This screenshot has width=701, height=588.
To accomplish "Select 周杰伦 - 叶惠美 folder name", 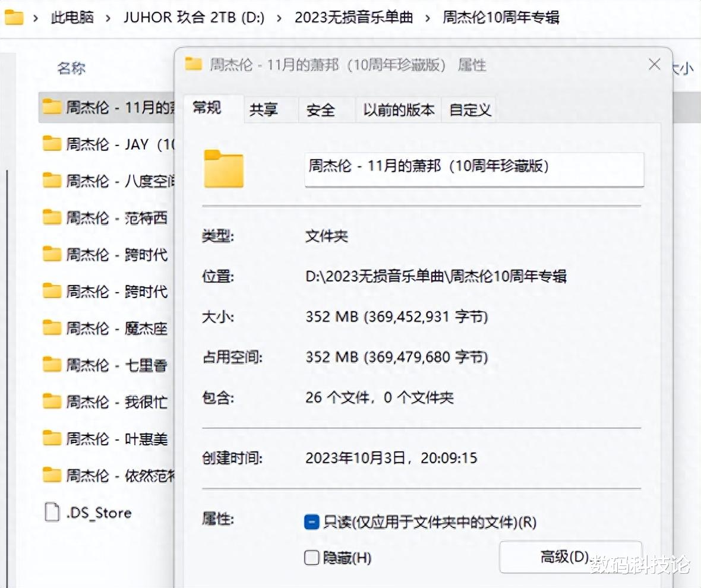I will click(116, 439).
